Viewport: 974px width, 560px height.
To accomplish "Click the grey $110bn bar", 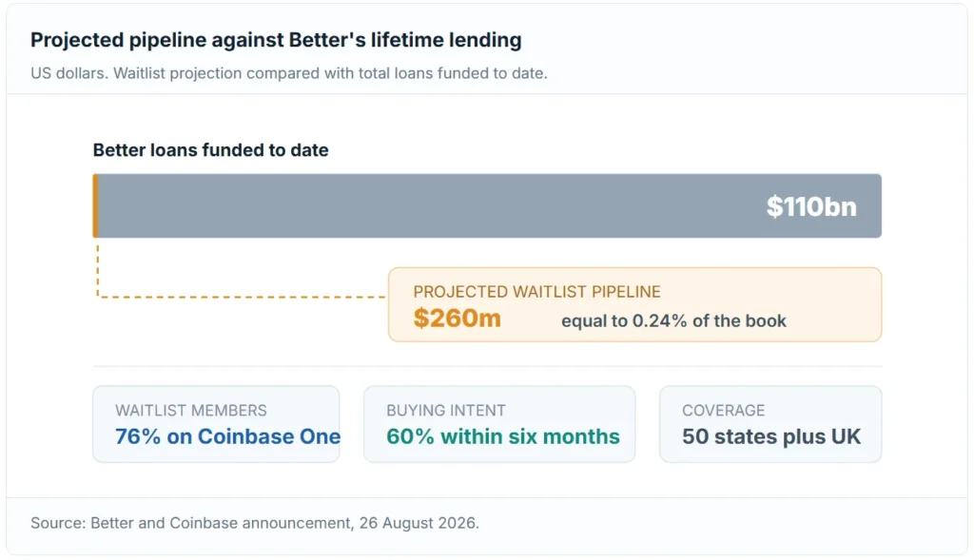I will (487, 206).
